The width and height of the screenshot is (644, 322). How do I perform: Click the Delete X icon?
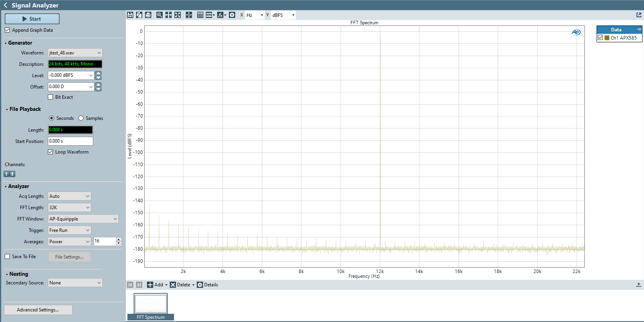173,285
